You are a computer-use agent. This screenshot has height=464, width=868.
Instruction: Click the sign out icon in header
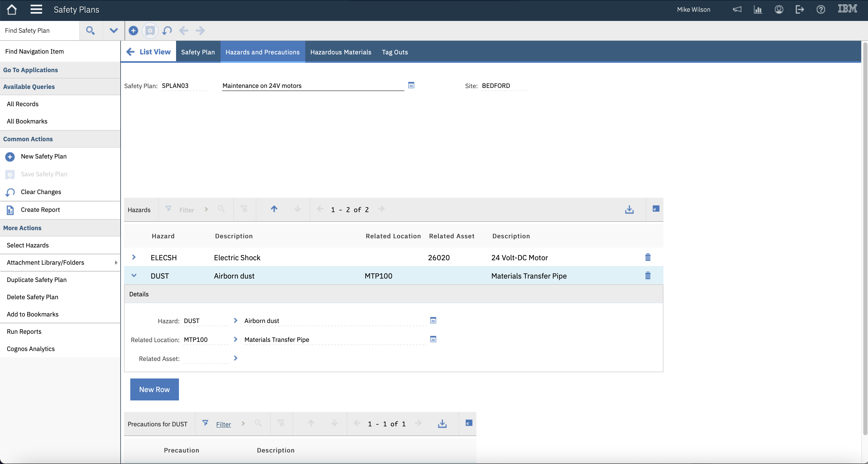pos(800,9)
